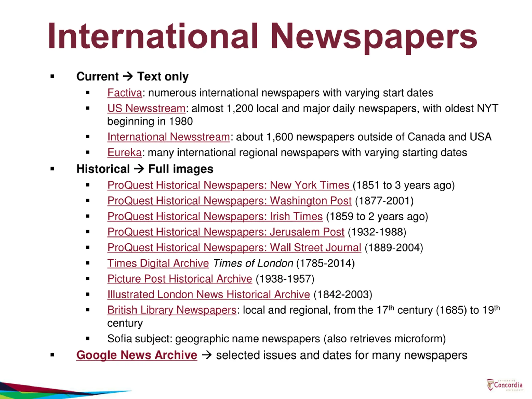Viewport: 532px width, 399px height.
Task: Visit ProQuest Historical Newspapers: Irish Times
Action: [215, 217]
